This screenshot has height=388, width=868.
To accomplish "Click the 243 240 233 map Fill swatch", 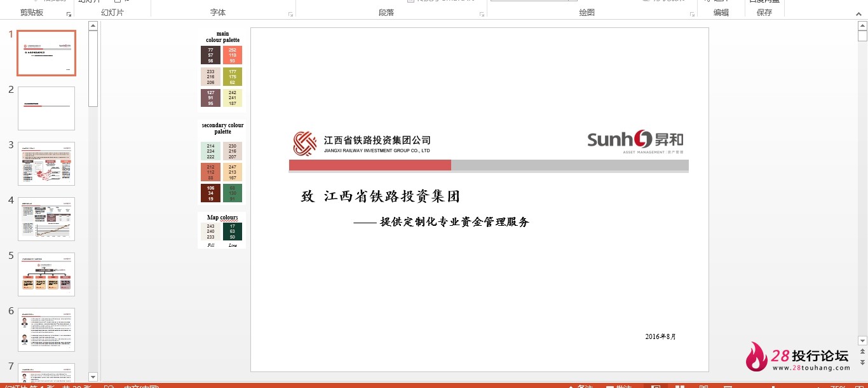I will [210, 232].
